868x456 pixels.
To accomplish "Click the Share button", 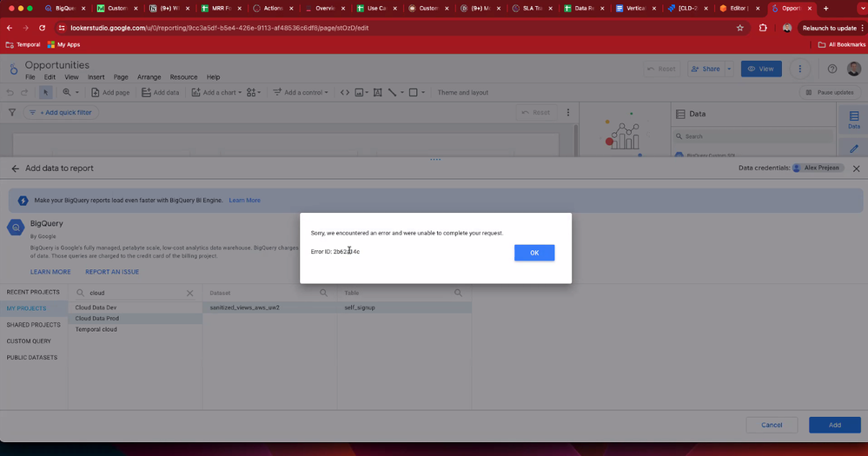I will click(706, 69).
